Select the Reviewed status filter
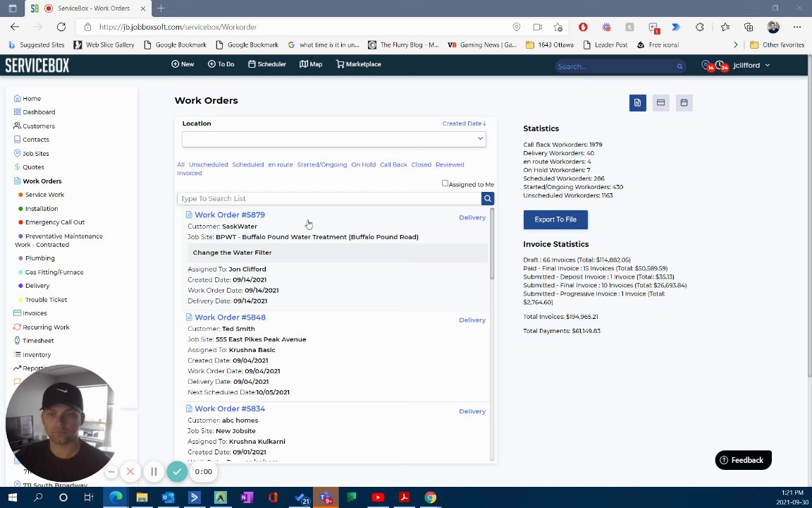This screenshot has height=508, width=812. pyautogui.click(x=450, y=164)
